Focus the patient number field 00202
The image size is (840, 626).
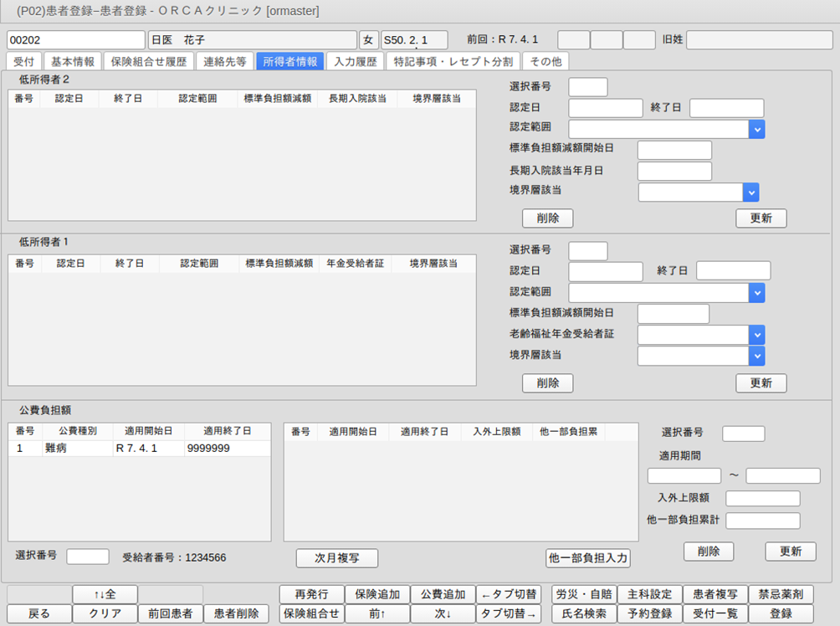[x=75, y=40]
